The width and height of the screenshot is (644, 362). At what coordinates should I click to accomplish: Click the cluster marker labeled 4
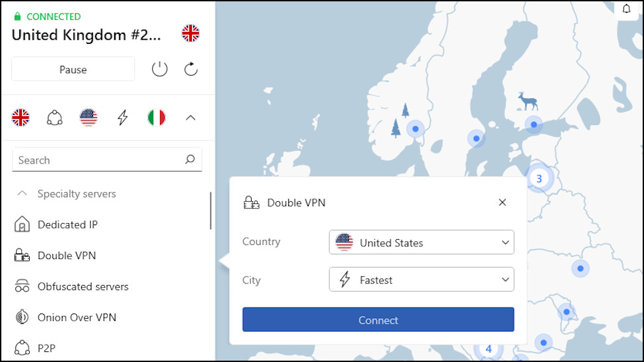click(489, 349)
